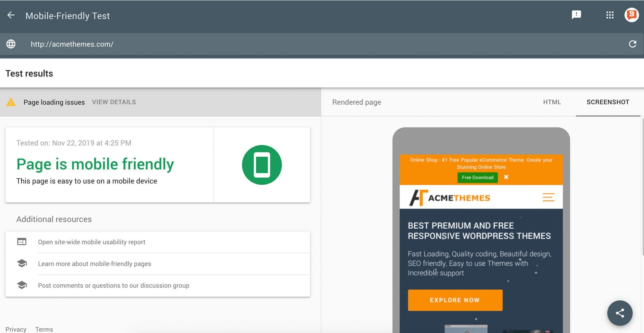This screenshot has width=644, height=333.
Task: Open site-wide mobile usability report
Action: click(92, 242)
